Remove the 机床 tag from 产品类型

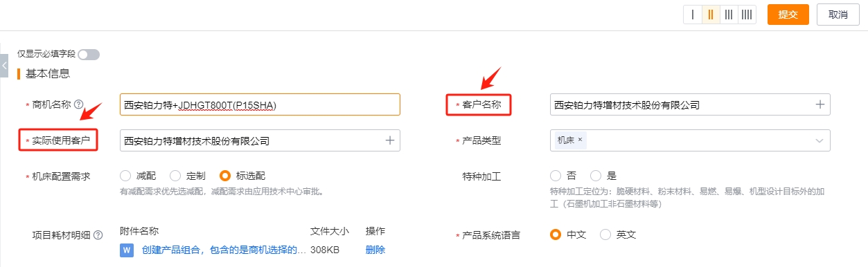pos(580,140)
